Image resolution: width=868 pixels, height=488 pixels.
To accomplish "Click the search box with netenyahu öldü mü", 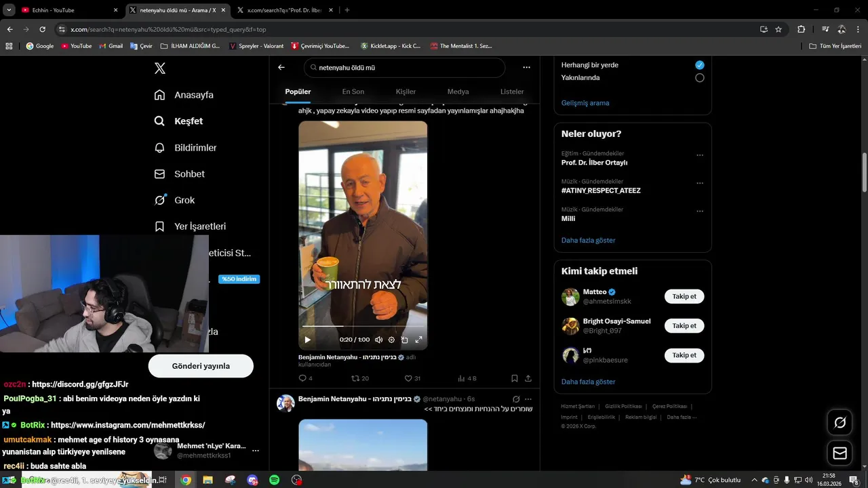I will (405, 68).
